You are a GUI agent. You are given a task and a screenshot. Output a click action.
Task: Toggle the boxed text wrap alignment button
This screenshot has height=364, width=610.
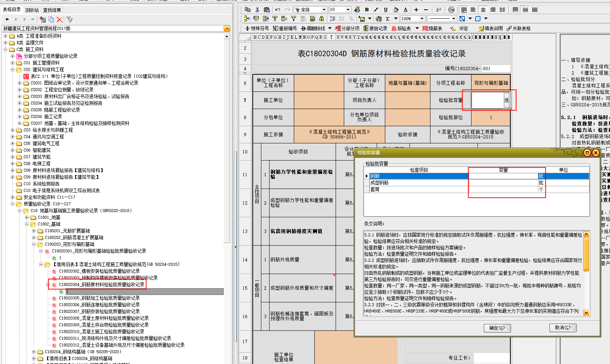(464, 10)
